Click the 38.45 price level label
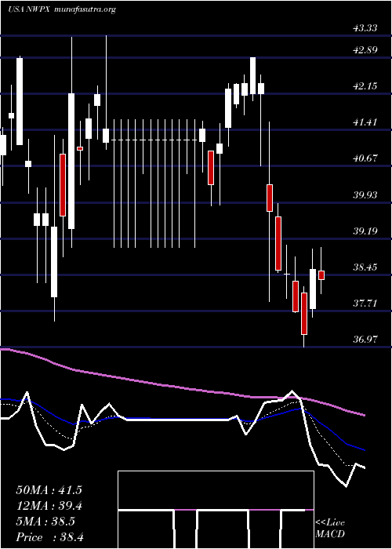Screen dimensions: 392x549 point(365,267)
